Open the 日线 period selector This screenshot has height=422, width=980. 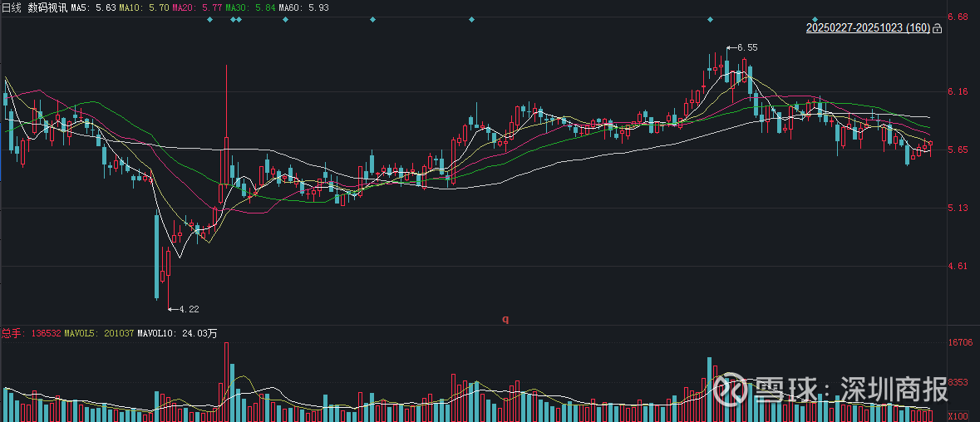12,7
